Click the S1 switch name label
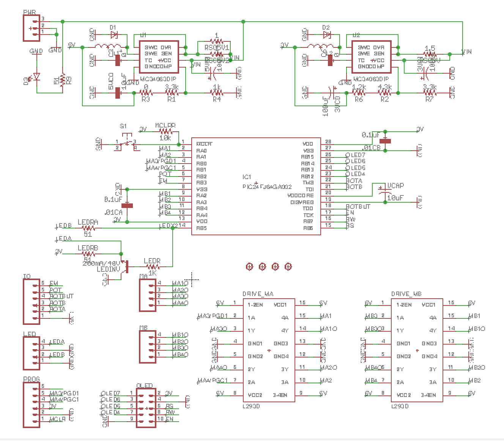The width and height of the screenshot is (504, 441). (x=123, y=126)
